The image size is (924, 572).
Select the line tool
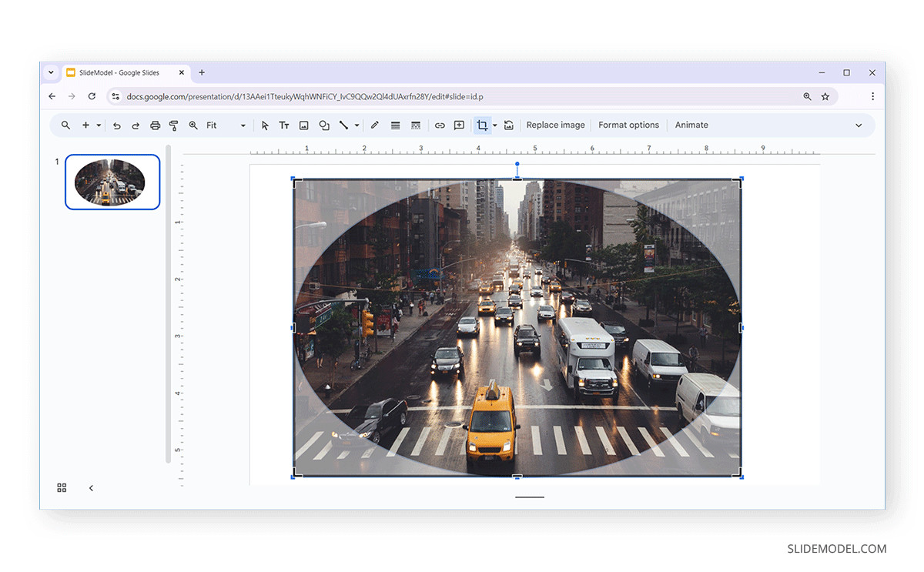pos(344,125)
